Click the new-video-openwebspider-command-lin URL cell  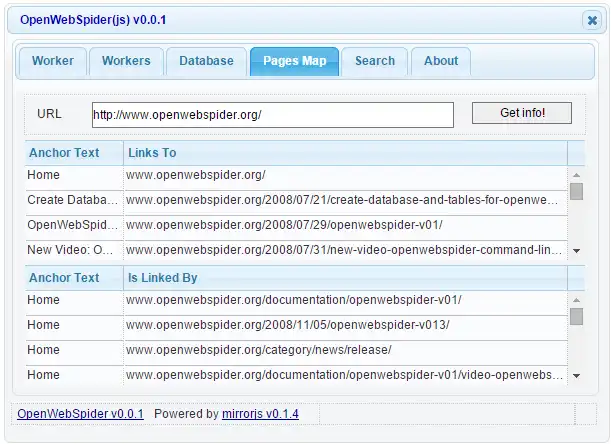[x=346, y=250]
